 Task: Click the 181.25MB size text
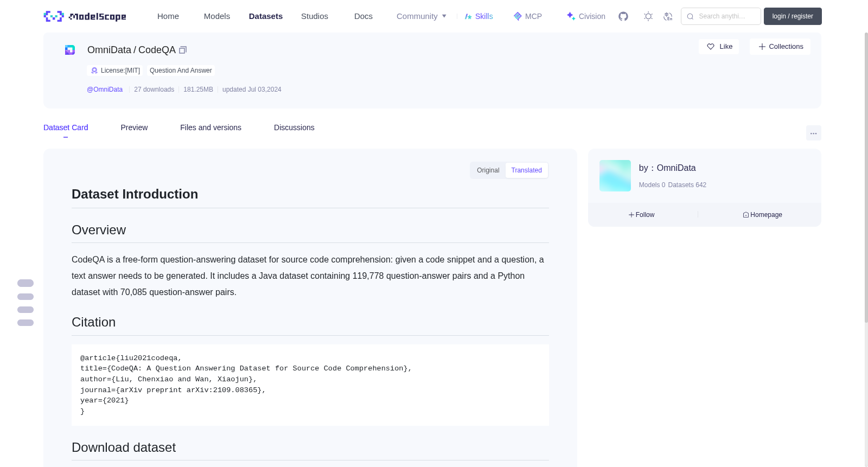point(198,89)
